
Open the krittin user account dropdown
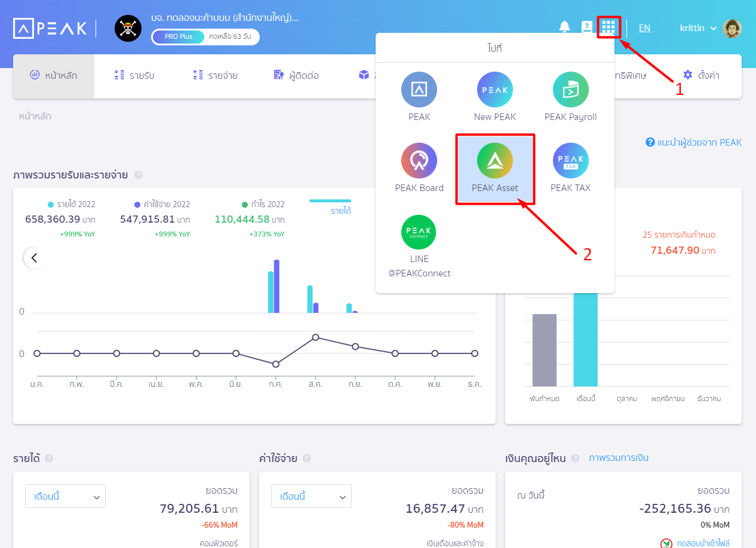[698, 28]
